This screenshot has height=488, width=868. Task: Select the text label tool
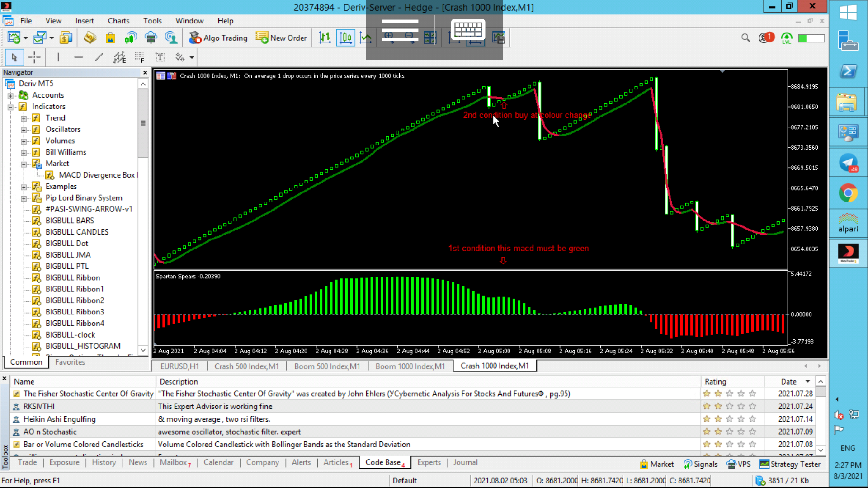[160, 57]
